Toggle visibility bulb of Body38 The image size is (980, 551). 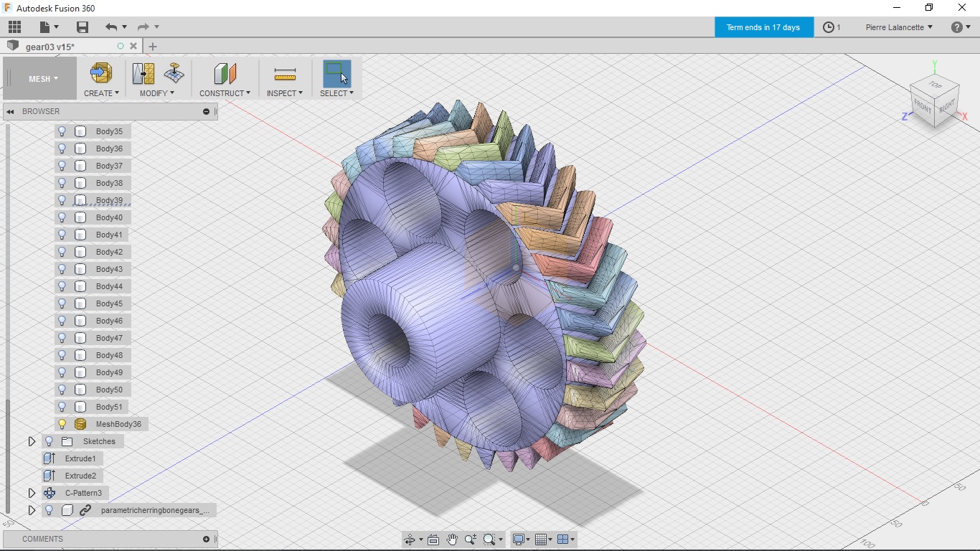(62, 183)
